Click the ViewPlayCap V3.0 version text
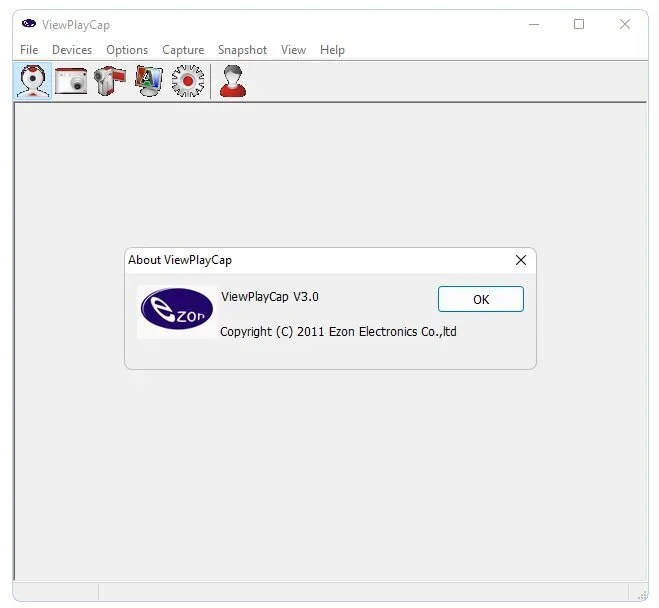 (270, 297)
